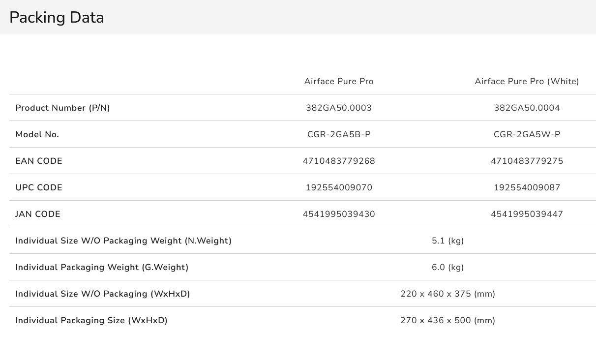The width and height of the screenshot is (596, 364).
Task: Click the JAN CODE row label
Action: pos(38,214)
